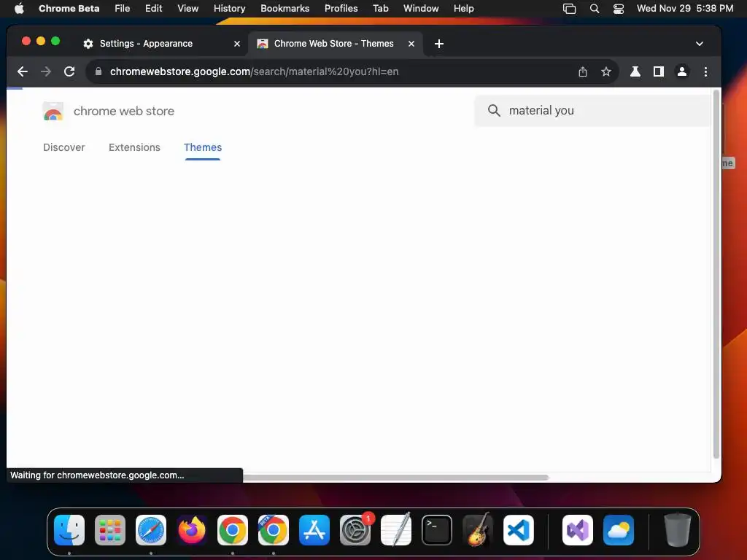747x560 pixels.
Task: Click the date and time clock
Action: pyautogui.click(x=684, y=8)
